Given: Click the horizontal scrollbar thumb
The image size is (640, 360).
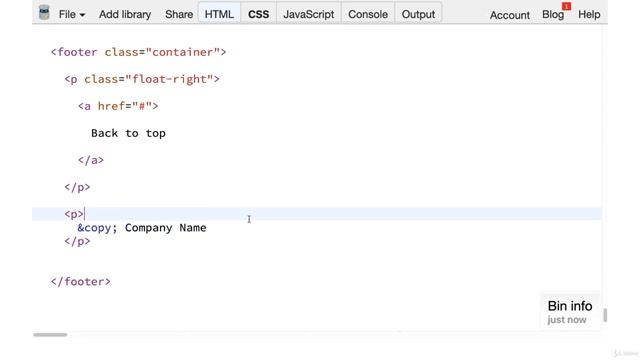Looking at the screenshot, I should tap(50, 335).
